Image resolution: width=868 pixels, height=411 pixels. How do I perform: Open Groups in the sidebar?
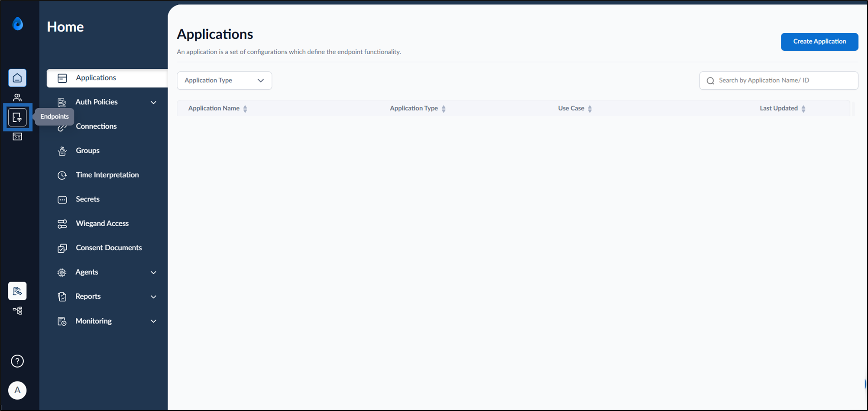(87, 150)
